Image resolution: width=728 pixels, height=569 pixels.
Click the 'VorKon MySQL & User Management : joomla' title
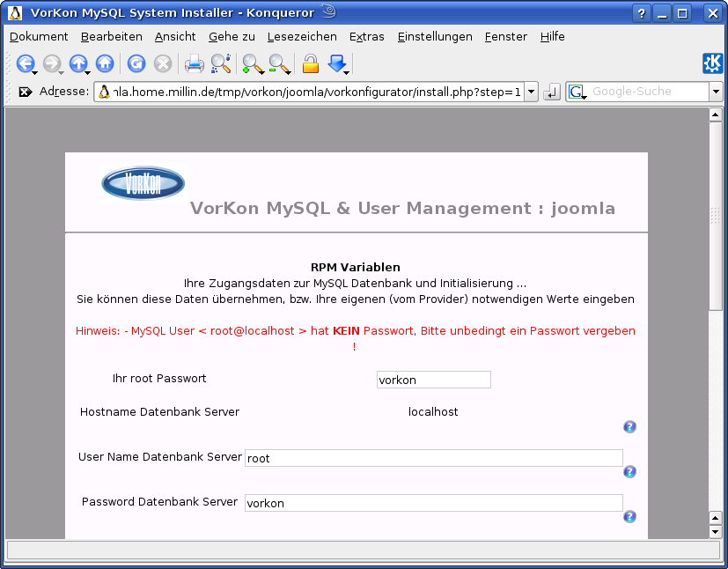point(402,208)
